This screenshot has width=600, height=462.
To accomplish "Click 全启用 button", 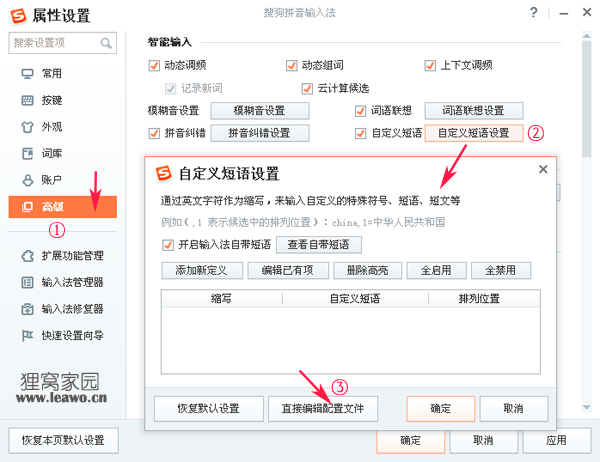I will pyautogui.click(x=436, y=271).
